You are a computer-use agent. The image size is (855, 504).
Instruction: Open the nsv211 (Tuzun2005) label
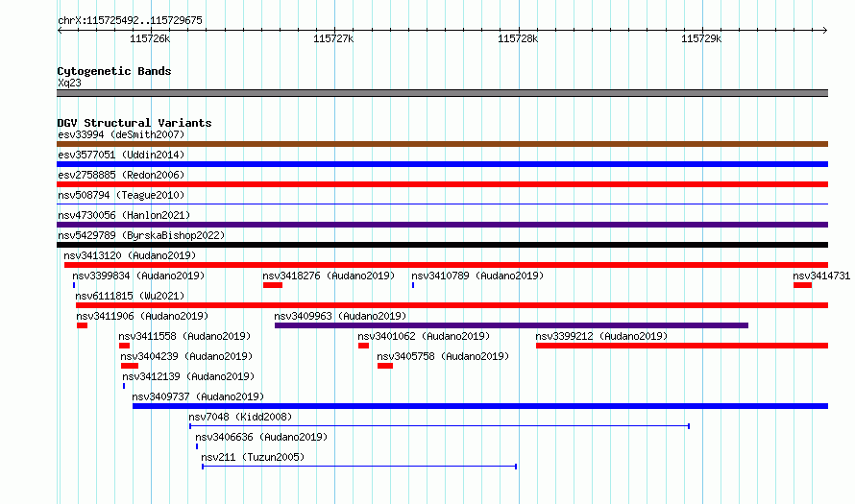pos(253,457)
